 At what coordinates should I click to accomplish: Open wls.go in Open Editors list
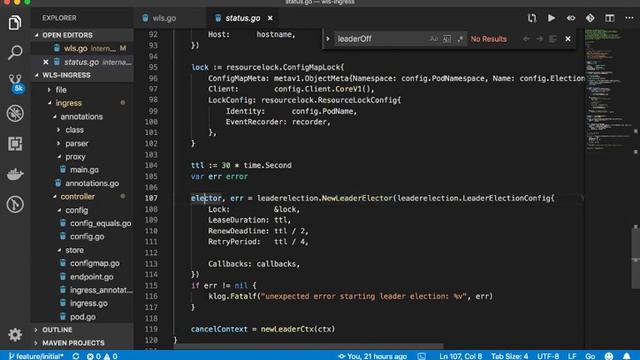tap(82, 48)
